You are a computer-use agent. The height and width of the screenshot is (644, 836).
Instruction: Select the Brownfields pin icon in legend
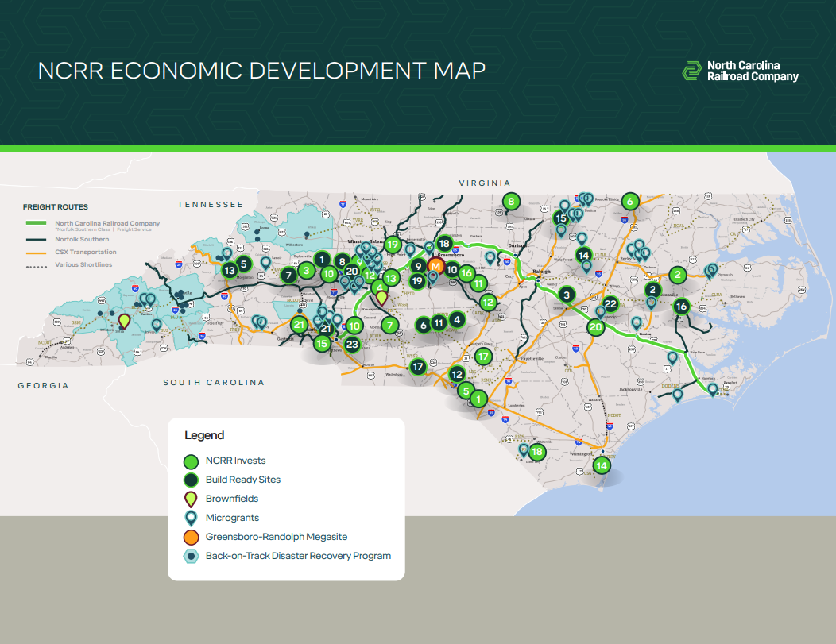tap(191, 499)
